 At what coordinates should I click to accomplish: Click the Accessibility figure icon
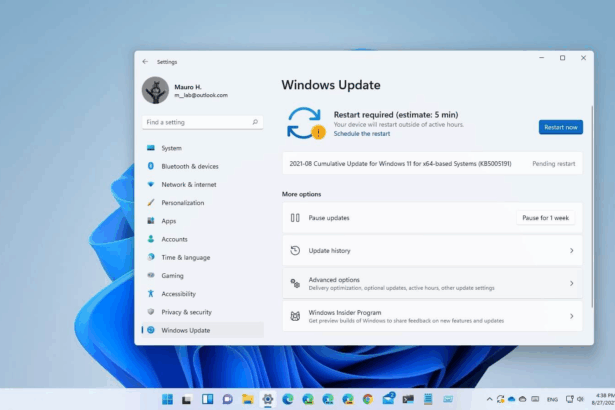[x=151, y=293]
